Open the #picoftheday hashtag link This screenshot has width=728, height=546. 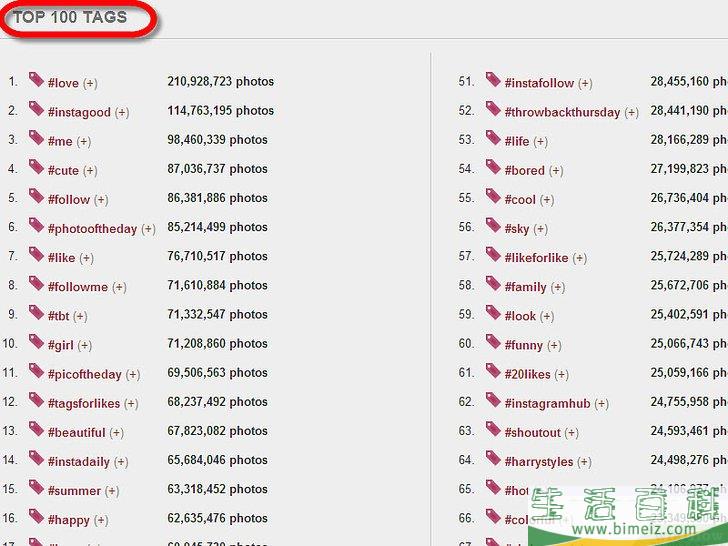pyautogui.click(x=84, y=374)
